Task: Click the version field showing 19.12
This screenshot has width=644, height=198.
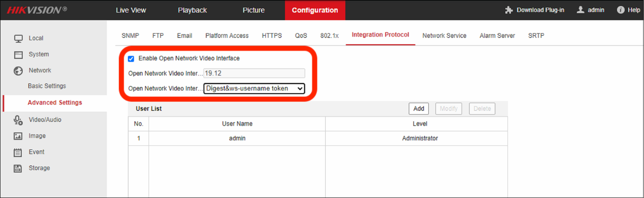Action: point(254,73)
